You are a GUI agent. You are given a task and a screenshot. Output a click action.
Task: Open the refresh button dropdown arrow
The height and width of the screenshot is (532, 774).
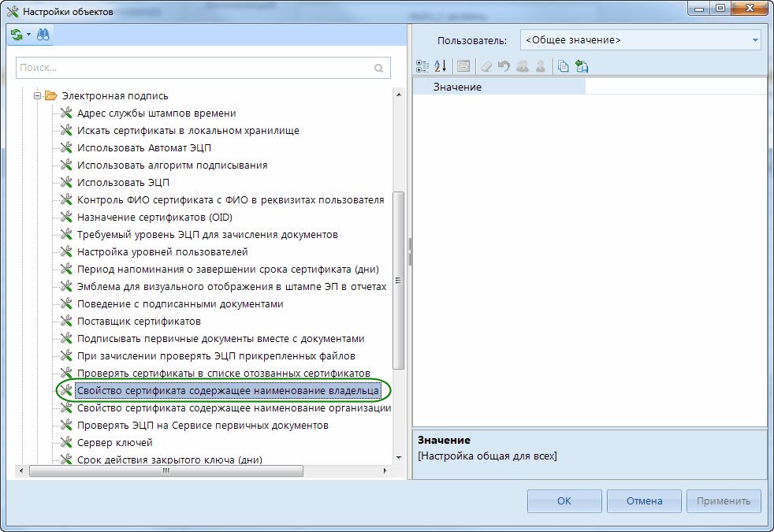coord(28,35)
